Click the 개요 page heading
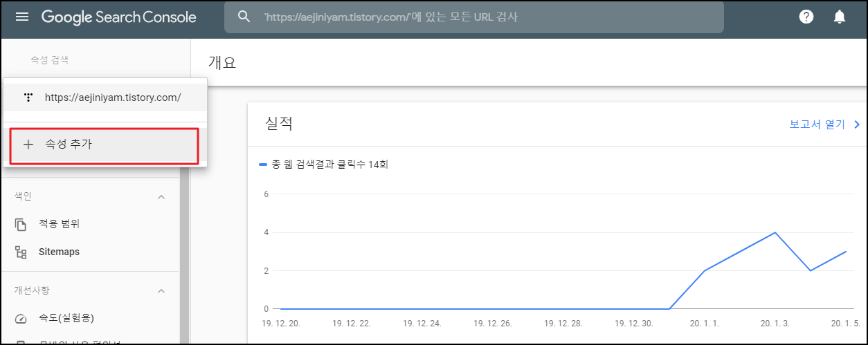The image size is (868, 345). click(x=222, y=62)
